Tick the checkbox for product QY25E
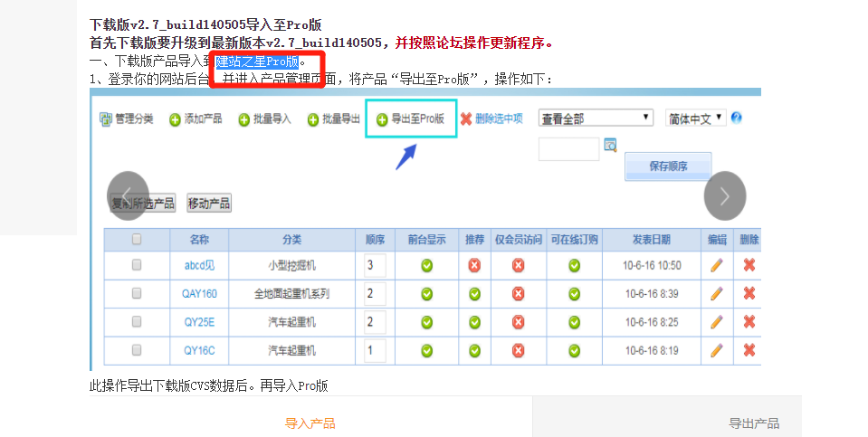The height and width of the screenshot is (437, 868). point(137,321)
